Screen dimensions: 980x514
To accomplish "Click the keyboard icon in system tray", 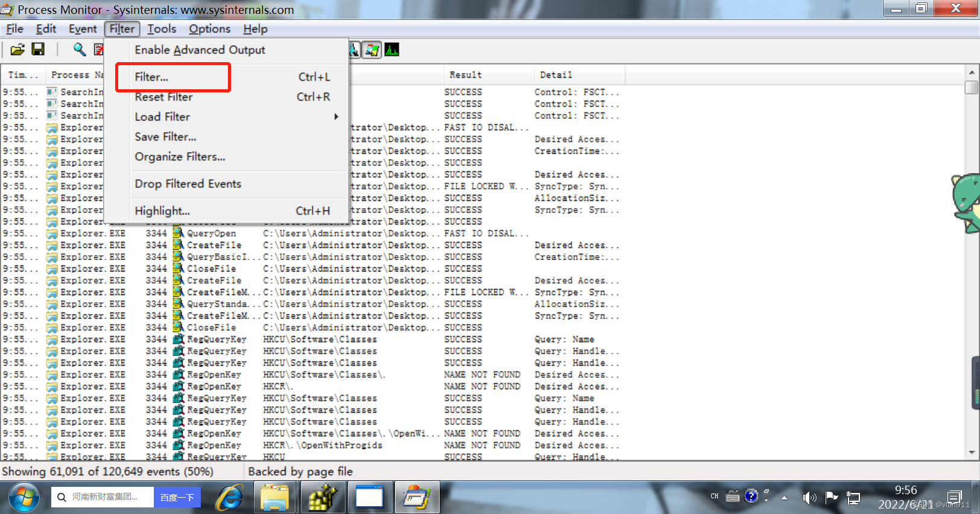I will [733, 497].
